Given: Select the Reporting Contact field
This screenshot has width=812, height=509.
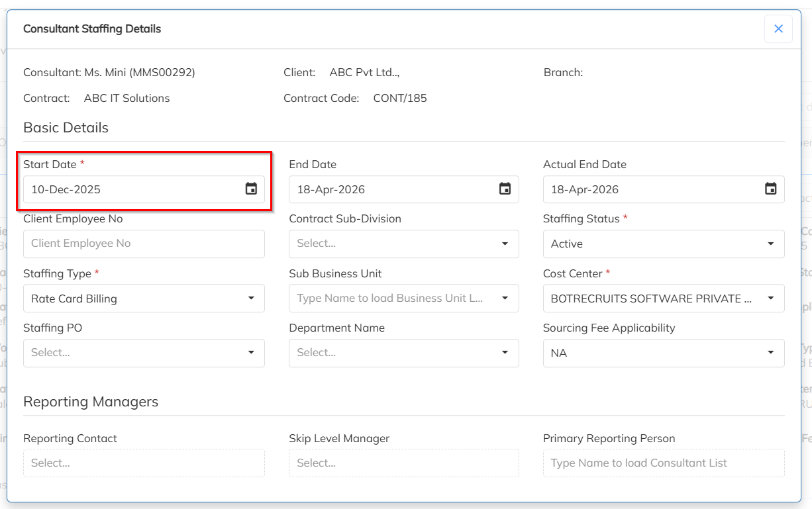Looking at the screenshot, I should click(144, 463).
